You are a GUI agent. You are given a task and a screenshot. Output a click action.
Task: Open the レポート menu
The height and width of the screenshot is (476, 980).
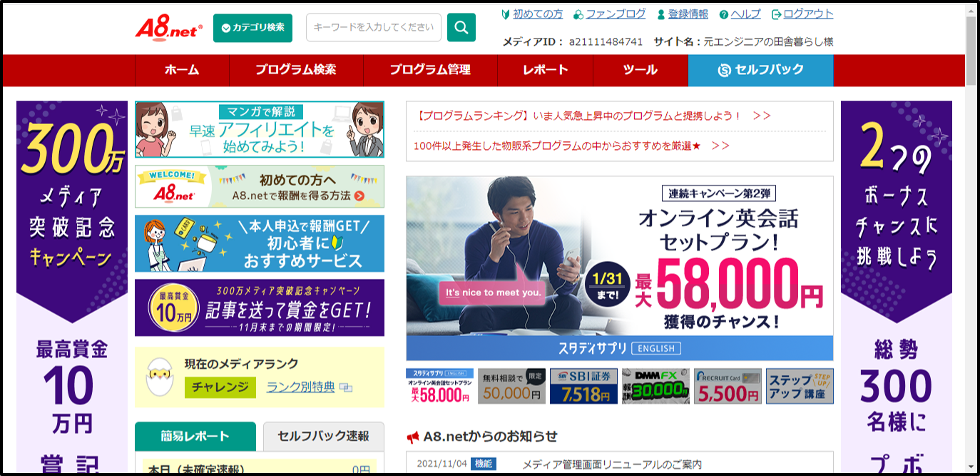[x=545, y=70]
